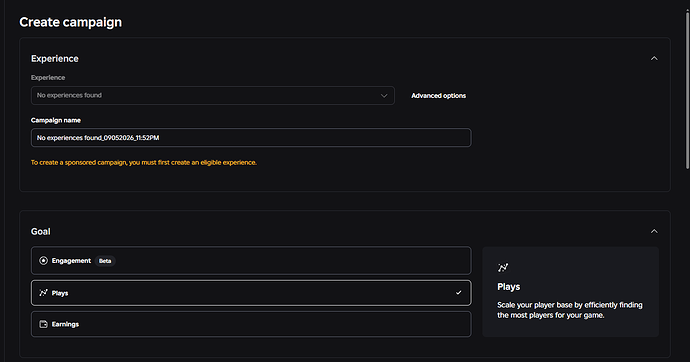Click the checkmark on Plays option

459,293
